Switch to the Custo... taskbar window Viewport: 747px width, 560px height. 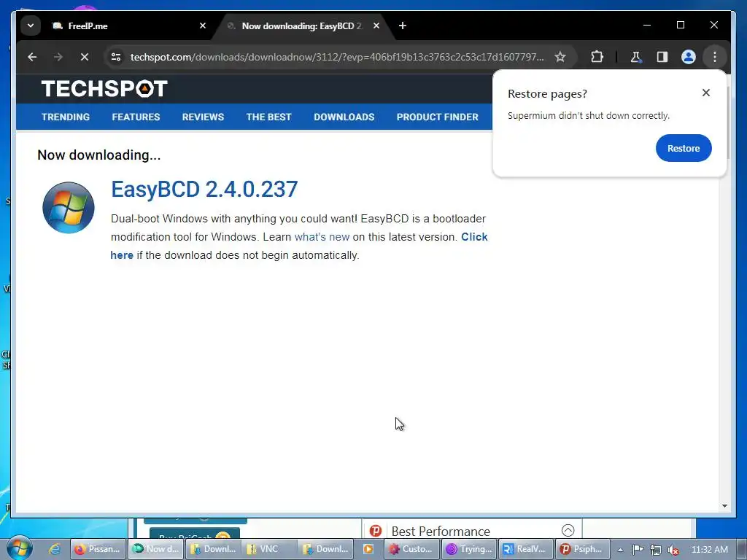pos(411,549)
